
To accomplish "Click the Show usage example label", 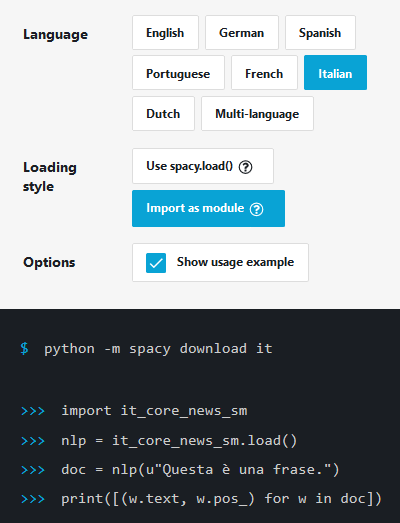I will point(235,262).
